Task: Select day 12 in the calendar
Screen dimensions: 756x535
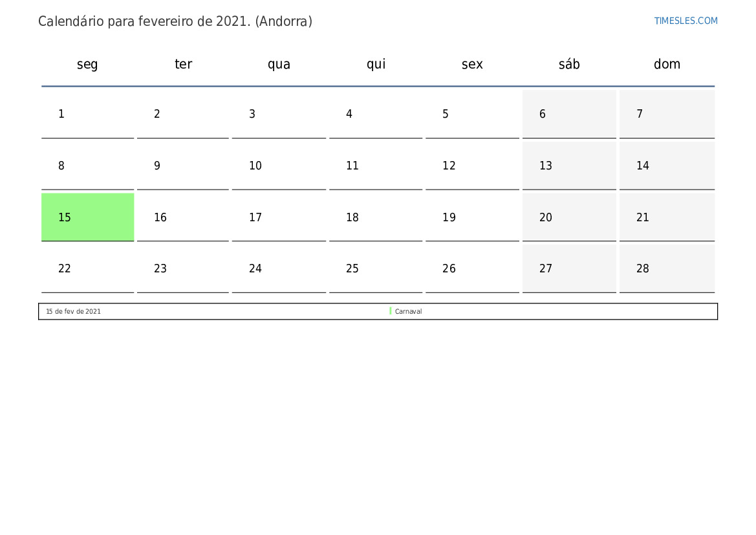Action: [x=472, y=166]
